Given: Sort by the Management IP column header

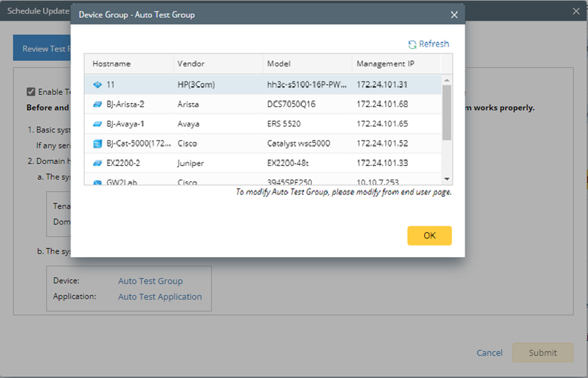Looking at the screenshot, I should click(x=385, y=64).
